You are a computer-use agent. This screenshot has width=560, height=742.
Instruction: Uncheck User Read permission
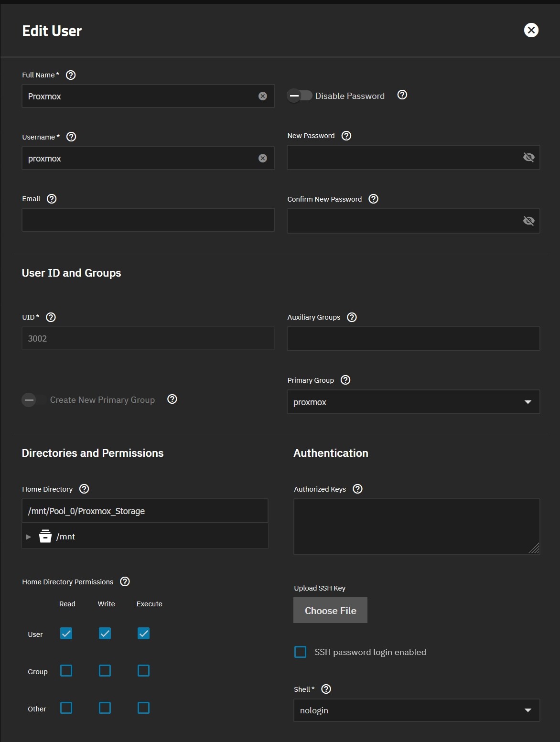click(x=66, y=634)
